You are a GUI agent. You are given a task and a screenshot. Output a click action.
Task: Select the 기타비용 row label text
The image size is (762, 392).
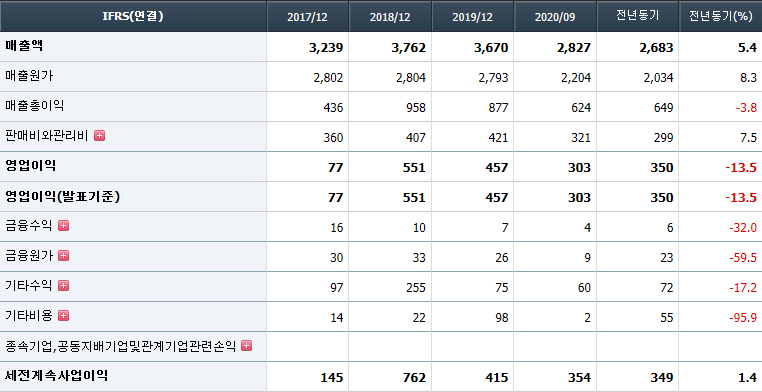point(29,316)
